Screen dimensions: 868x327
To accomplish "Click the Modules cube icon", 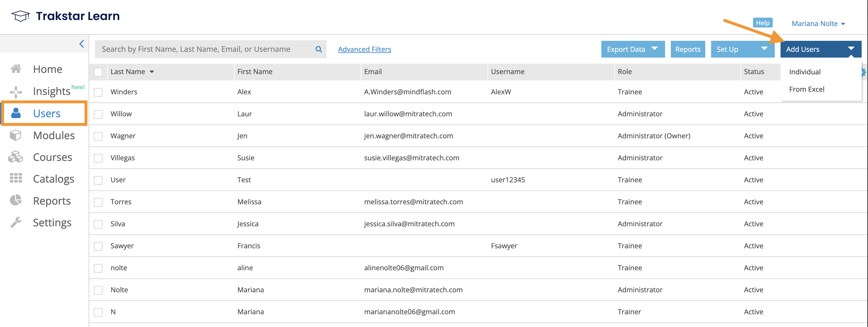I will 16,135.
